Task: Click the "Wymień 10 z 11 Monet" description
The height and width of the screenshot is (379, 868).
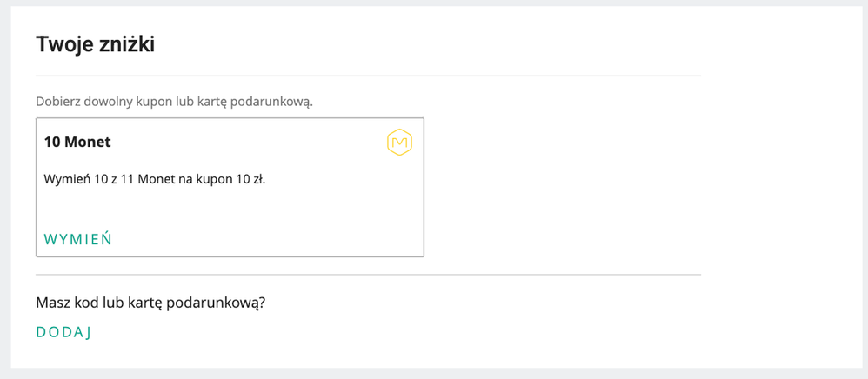Action: [x=154, y=180]
